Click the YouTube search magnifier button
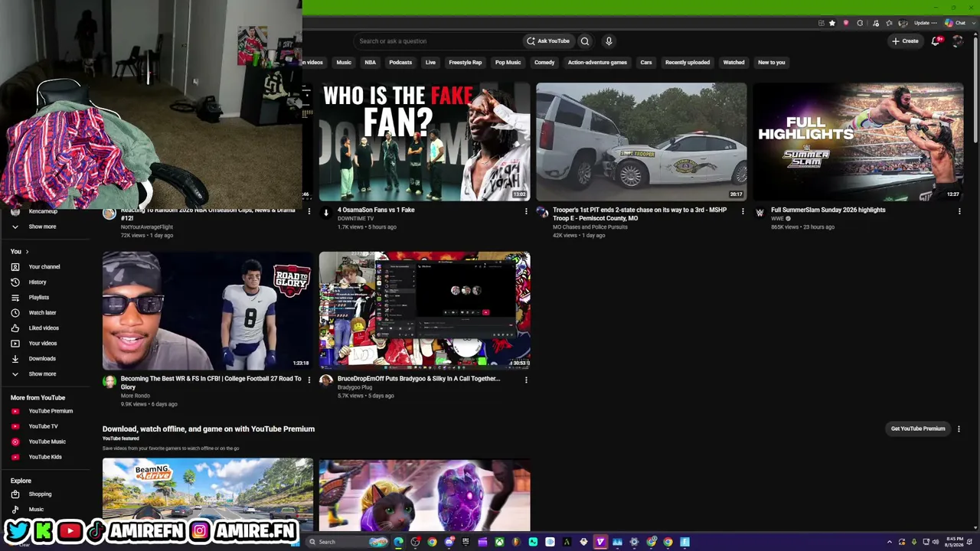 [585, 41]
